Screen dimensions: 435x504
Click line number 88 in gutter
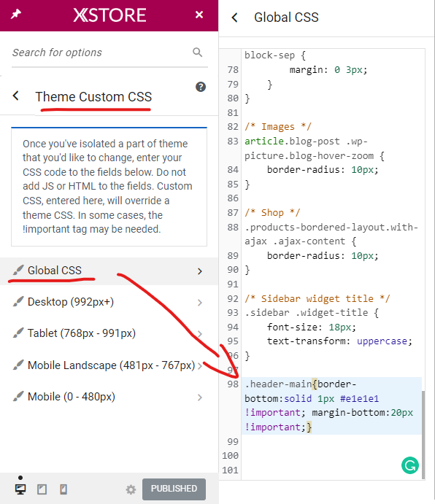233,228
